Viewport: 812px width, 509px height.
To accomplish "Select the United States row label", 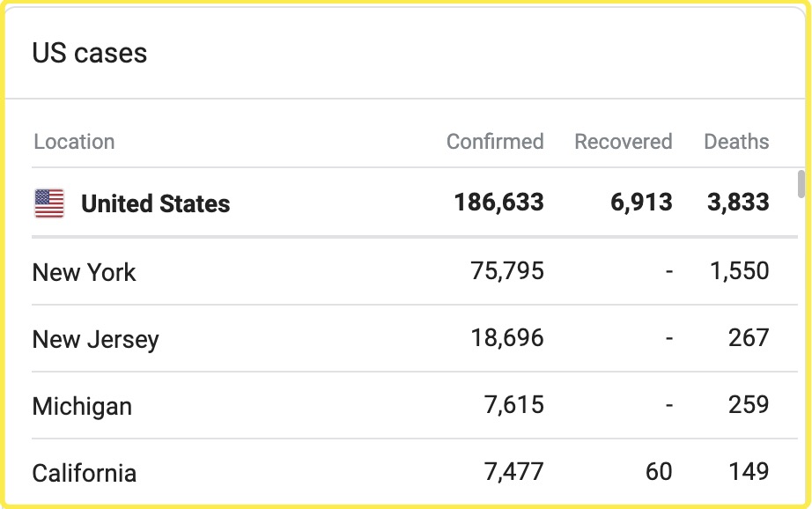I will 155,204.
